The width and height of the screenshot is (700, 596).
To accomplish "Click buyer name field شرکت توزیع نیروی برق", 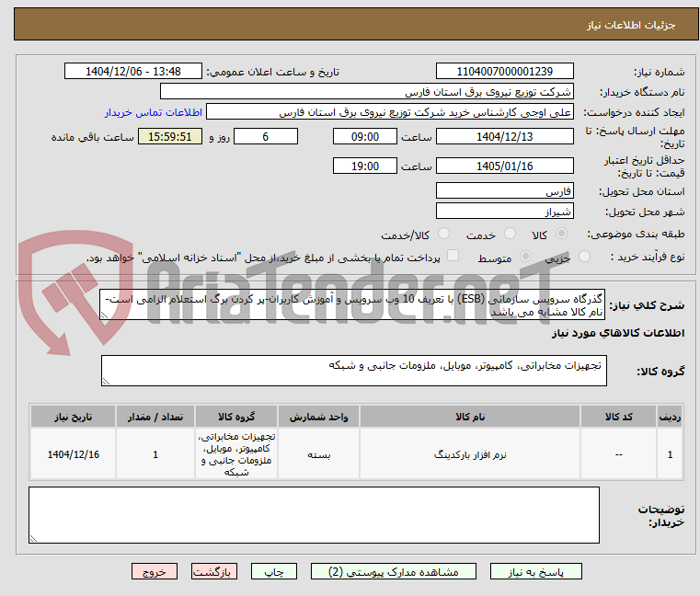I will pos(366,92).
